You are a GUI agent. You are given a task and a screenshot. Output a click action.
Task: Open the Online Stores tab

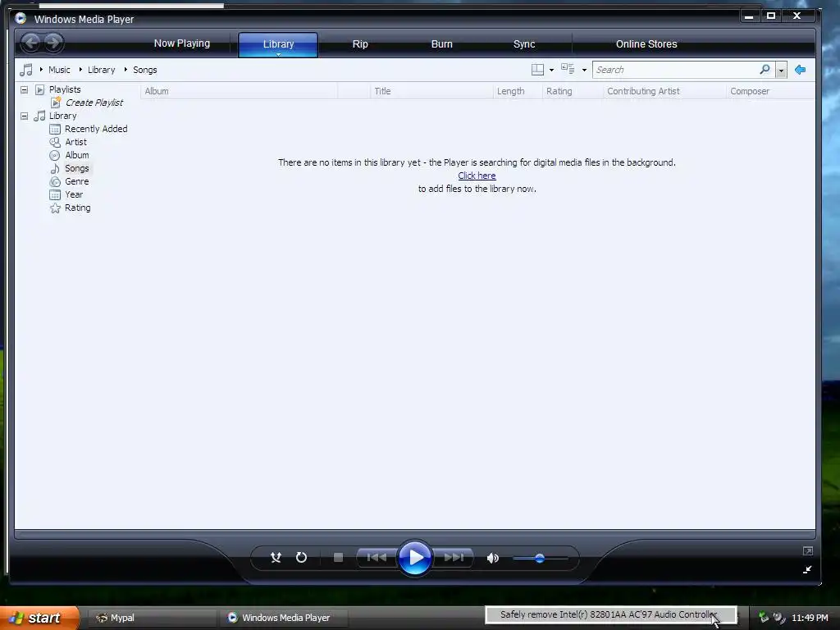point(646,44)
